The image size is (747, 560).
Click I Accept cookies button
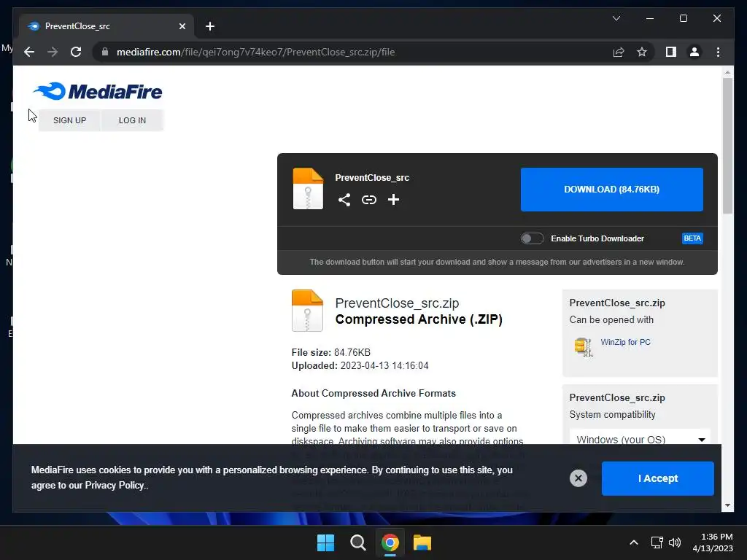point(657,478)
